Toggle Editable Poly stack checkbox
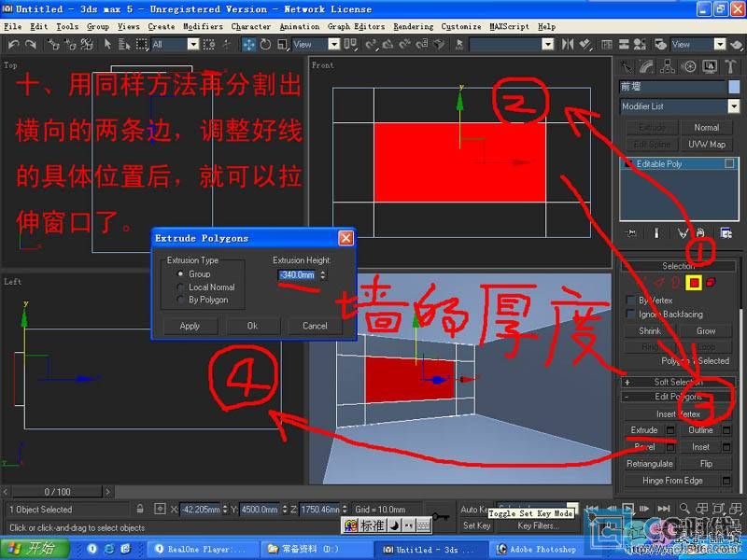This screenshot has height=560, width=747. [729, 164]
